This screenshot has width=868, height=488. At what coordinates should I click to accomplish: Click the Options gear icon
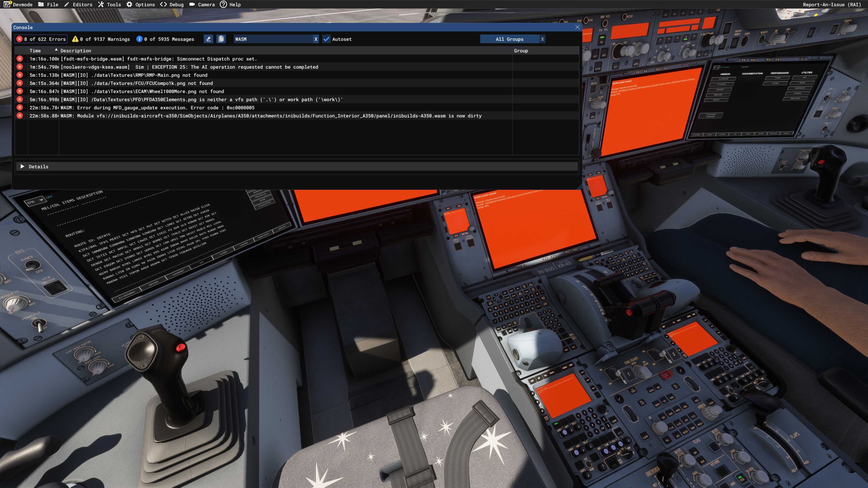129,4
